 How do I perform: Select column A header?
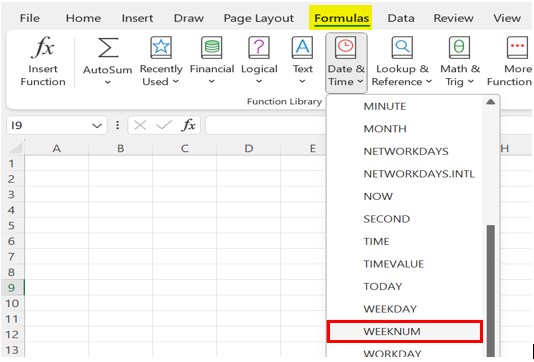(57, 148)
